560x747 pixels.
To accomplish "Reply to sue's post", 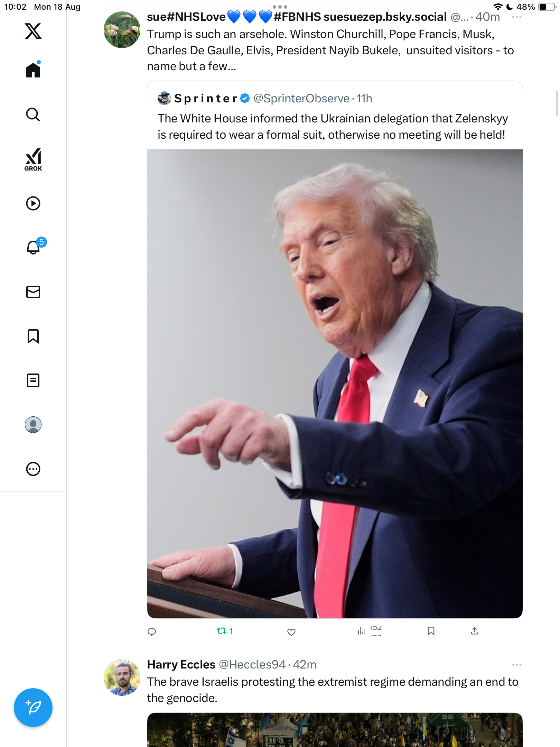I will click(152, 632).
